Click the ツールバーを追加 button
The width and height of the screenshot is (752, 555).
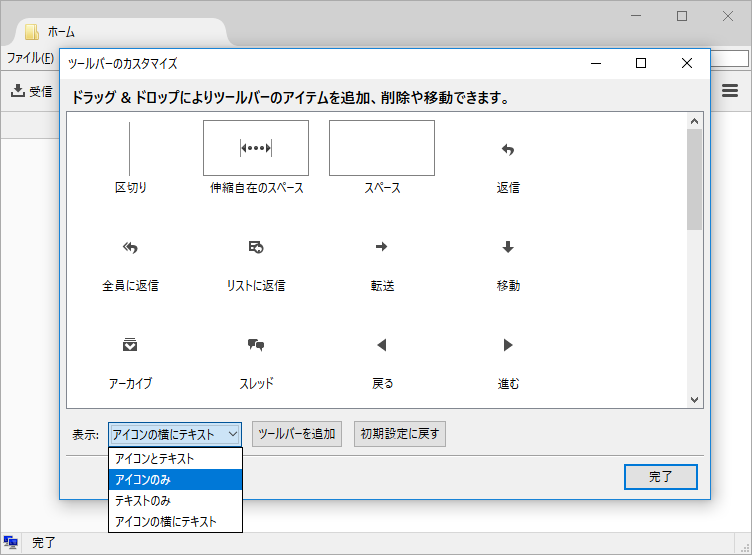tap(297, 434)
